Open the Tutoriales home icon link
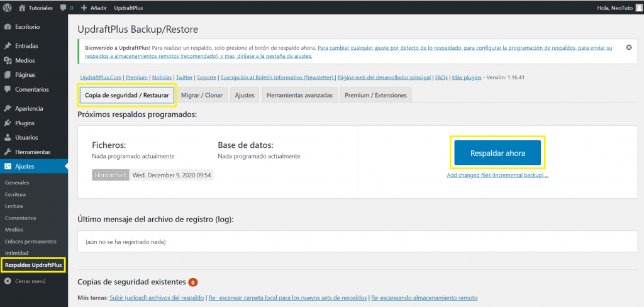 [22, 8]
